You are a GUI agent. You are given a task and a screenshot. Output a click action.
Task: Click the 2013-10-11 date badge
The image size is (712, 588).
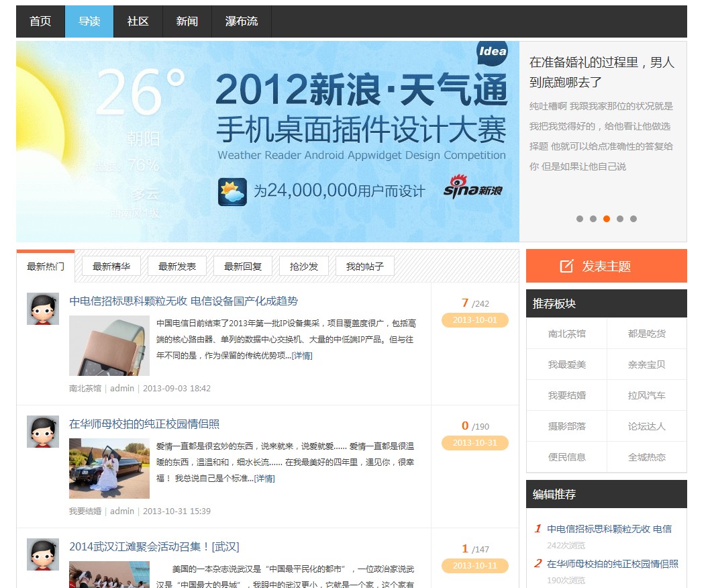[x=475, y=566]
